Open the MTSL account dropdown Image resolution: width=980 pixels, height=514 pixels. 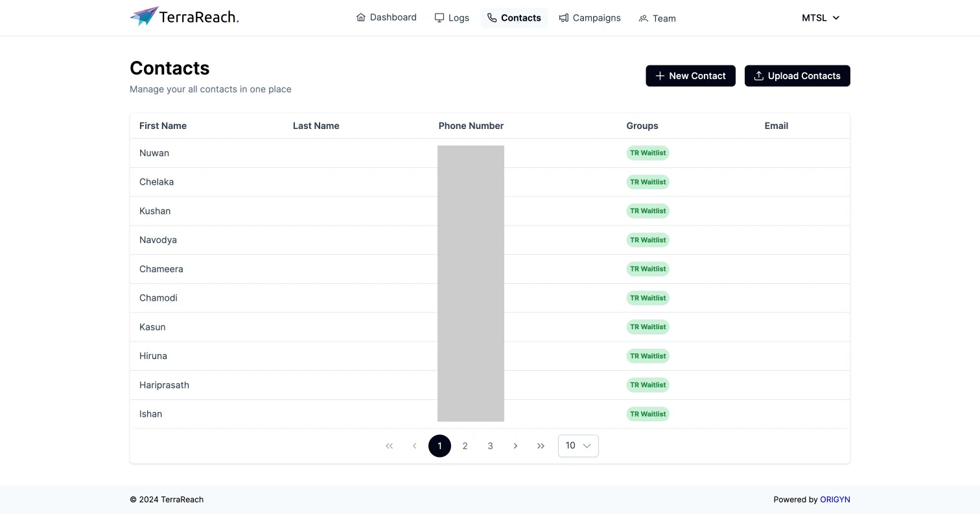click(x=821, y=18)
